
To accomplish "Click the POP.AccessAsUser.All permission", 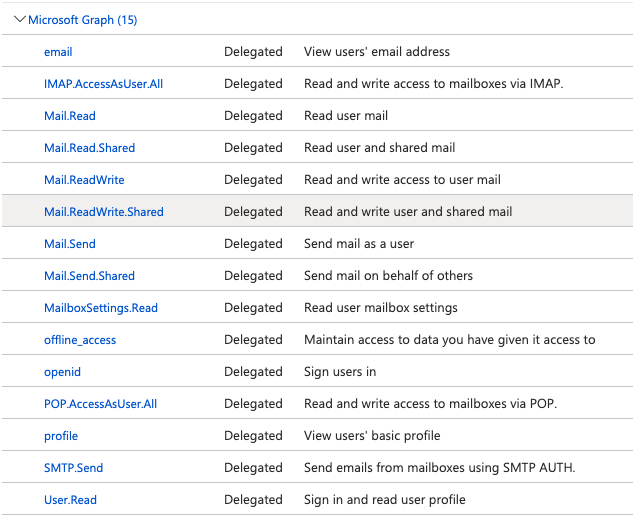I will 100,404.
